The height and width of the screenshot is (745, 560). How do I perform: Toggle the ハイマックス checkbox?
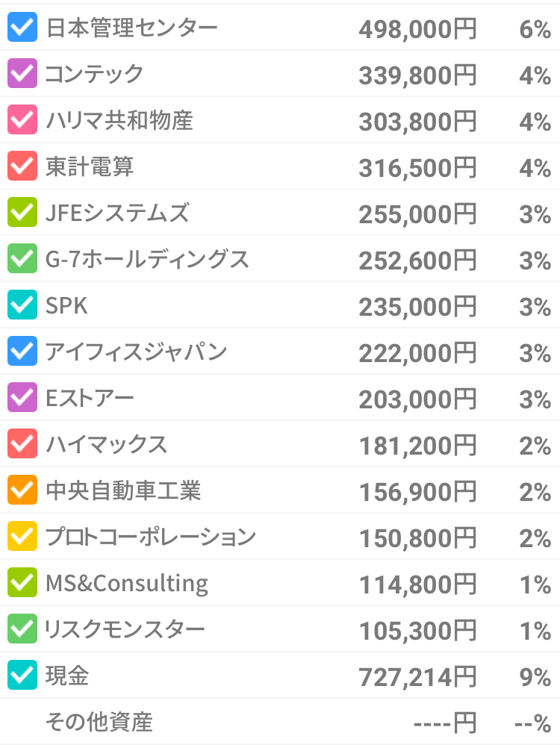tap(22, 443)
